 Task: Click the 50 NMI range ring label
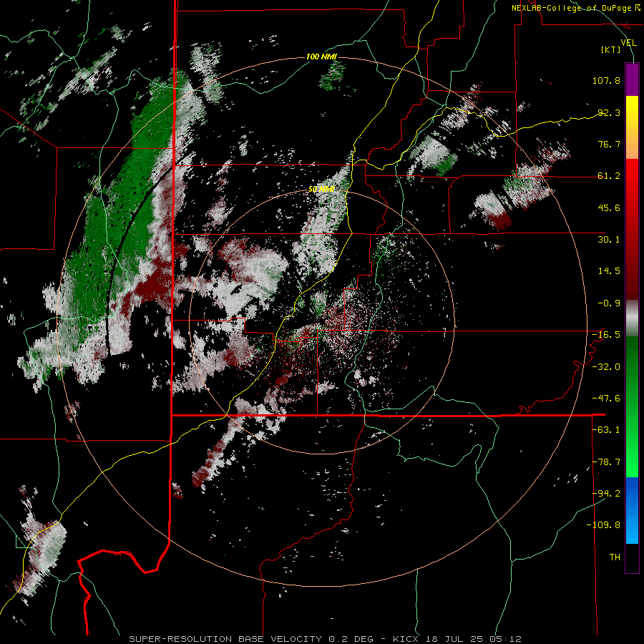pyautogui.click(x=321, y=190)
